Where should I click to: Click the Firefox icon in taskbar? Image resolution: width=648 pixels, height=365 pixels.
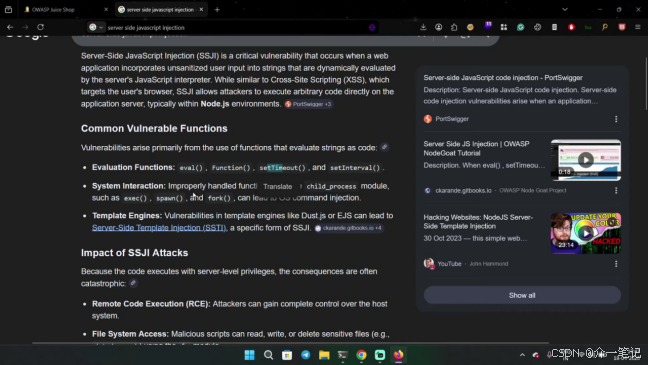click(398, 355)
